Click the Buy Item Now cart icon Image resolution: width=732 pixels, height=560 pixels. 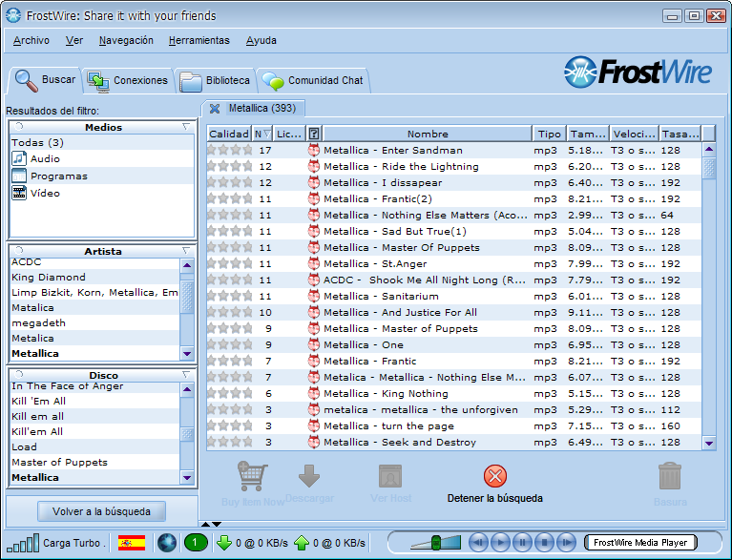pos(253,477)
